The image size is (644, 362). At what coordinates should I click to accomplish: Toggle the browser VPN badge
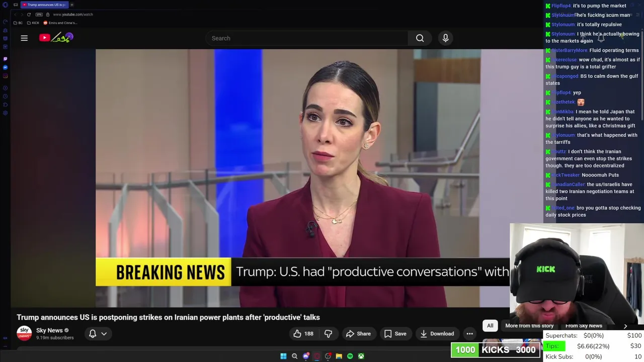tap(39, 15)
